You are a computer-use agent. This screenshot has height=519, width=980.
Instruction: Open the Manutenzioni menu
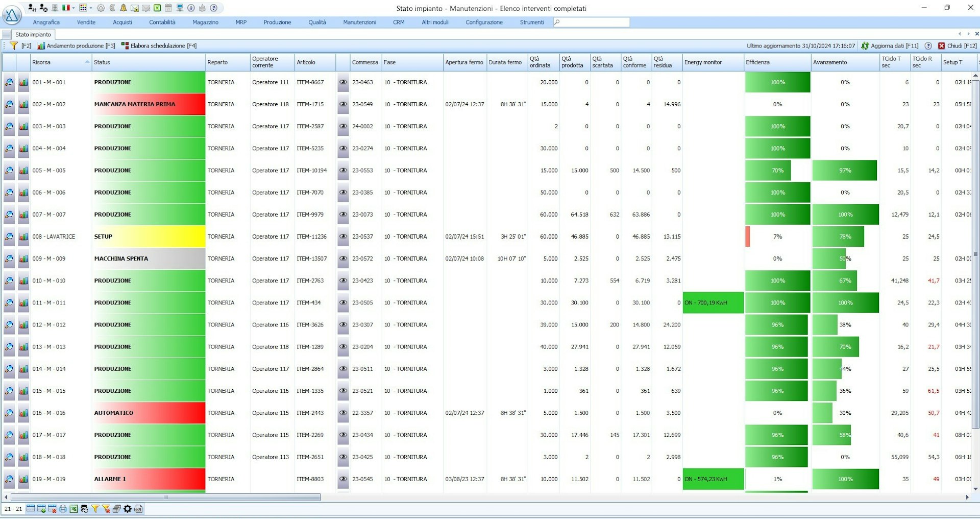[x=359, y=22]
